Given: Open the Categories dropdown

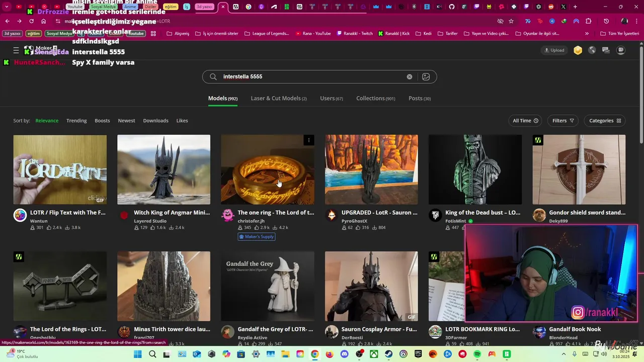Looking at the screenshot, I should [x=605, y=121].
